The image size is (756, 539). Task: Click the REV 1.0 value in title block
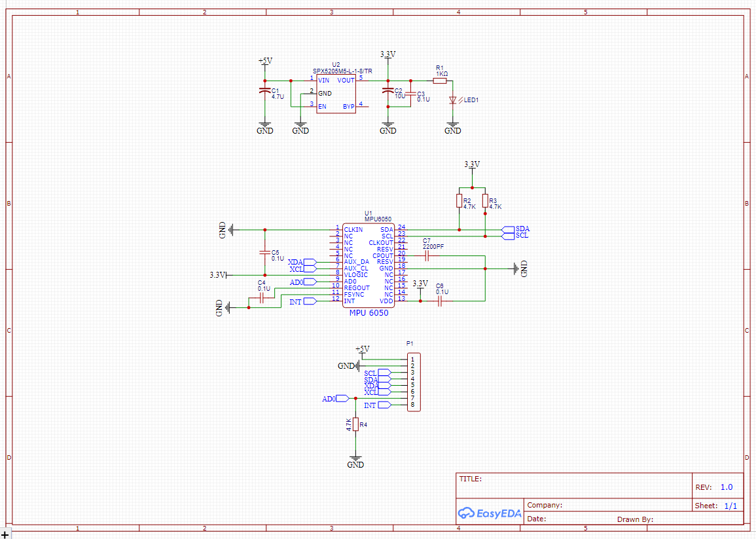click(x=725, y=487)
